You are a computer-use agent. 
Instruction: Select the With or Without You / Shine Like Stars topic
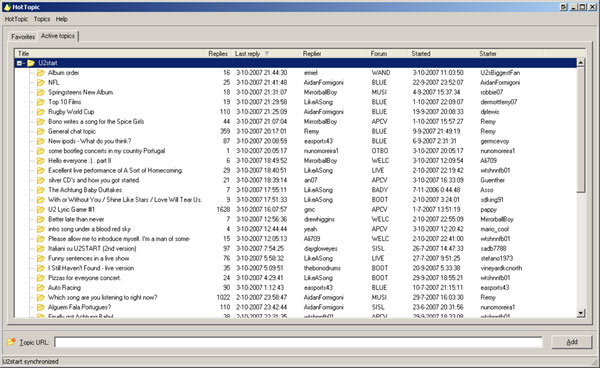point(124,200)
